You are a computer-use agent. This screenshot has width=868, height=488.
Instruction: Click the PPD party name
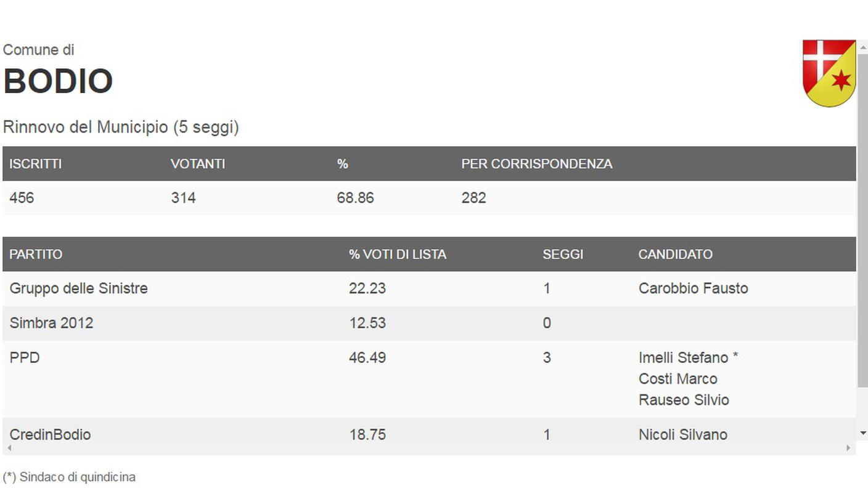click(x=25, y=357)
